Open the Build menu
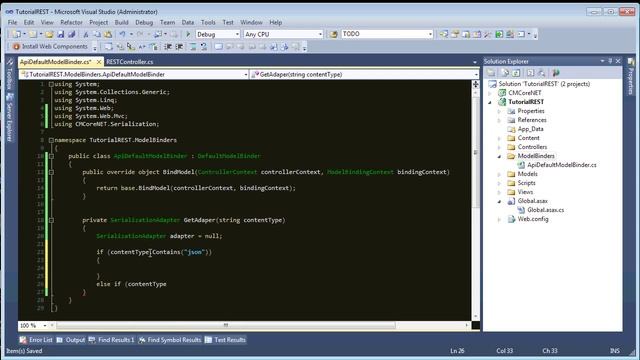This screenshot has width=640, height=360. pyautogui.click(x=121, y=22)
